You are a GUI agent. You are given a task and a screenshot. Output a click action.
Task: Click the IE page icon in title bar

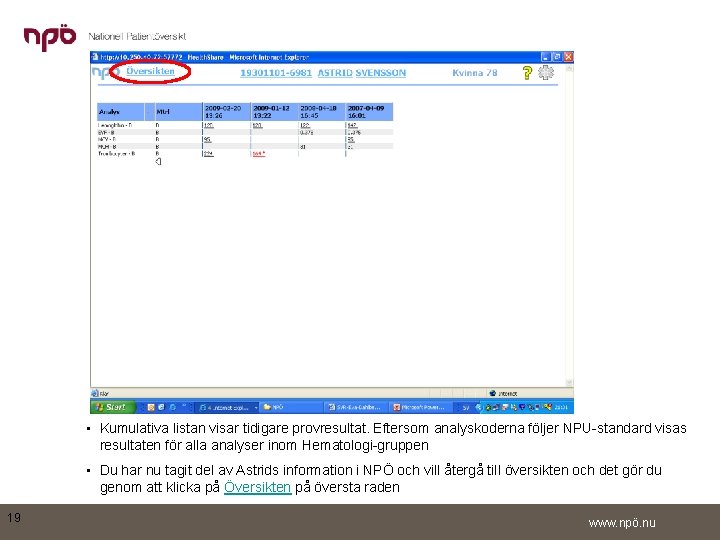pyautogui.click(x=95, y=57)
